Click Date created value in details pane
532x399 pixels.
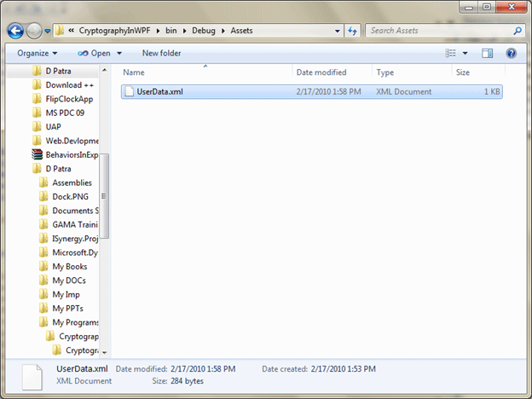[x=343, y=369]
